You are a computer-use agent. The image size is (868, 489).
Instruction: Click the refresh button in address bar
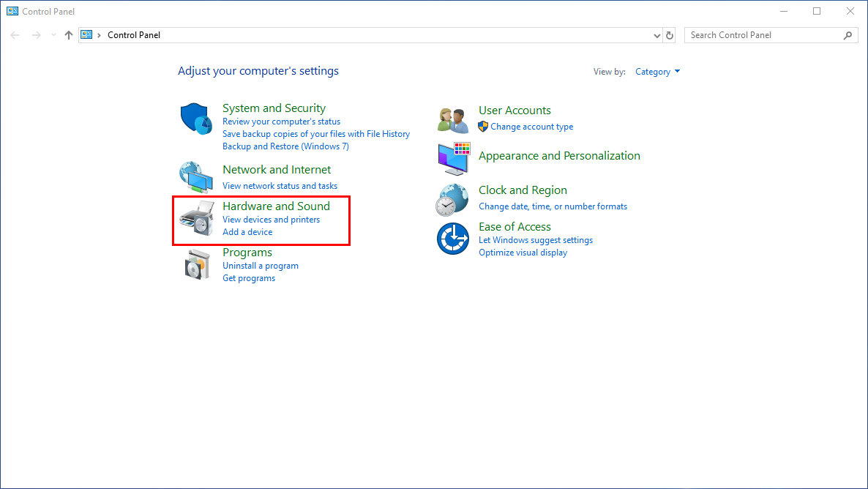pyautogui.click(x=670, y=35)
